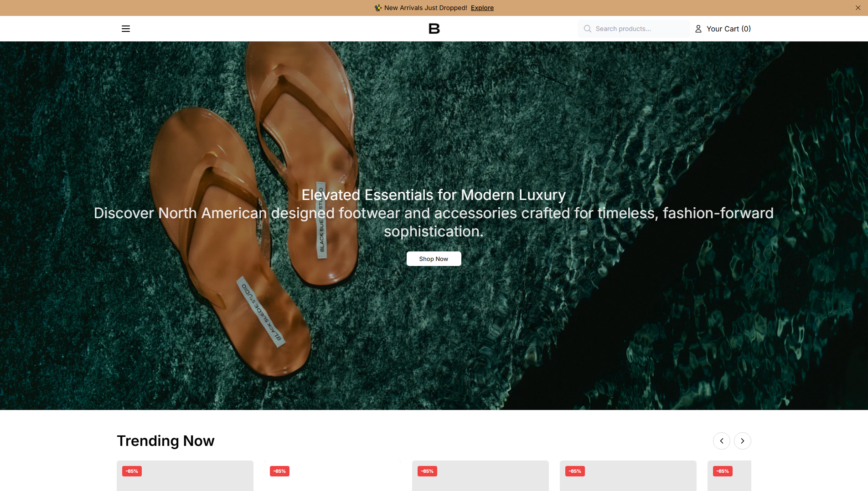Click the 'Discover North American designed footwear' subtitle

pyautogui.click(x=434, y=222)
